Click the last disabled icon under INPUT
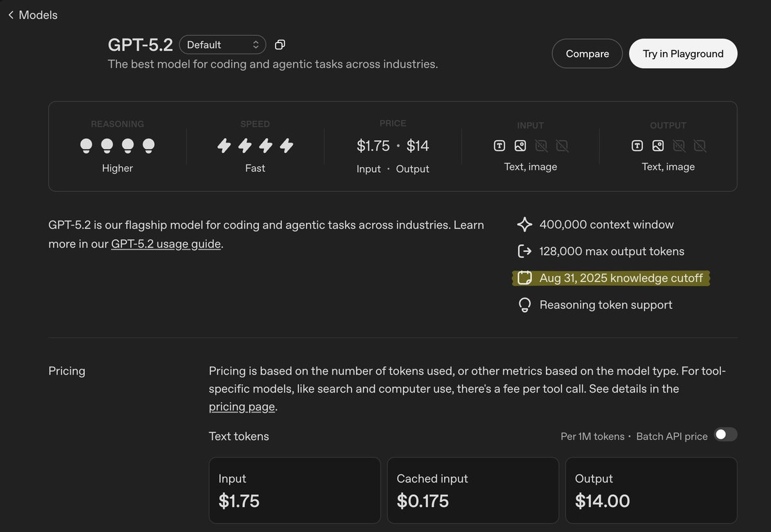 [562, 146]
